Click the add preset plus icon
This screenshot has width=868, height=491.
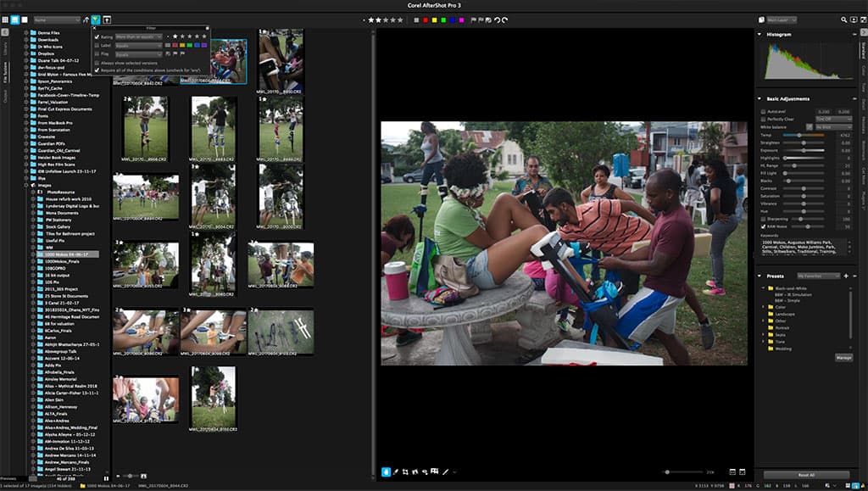(x=845, y=276)
